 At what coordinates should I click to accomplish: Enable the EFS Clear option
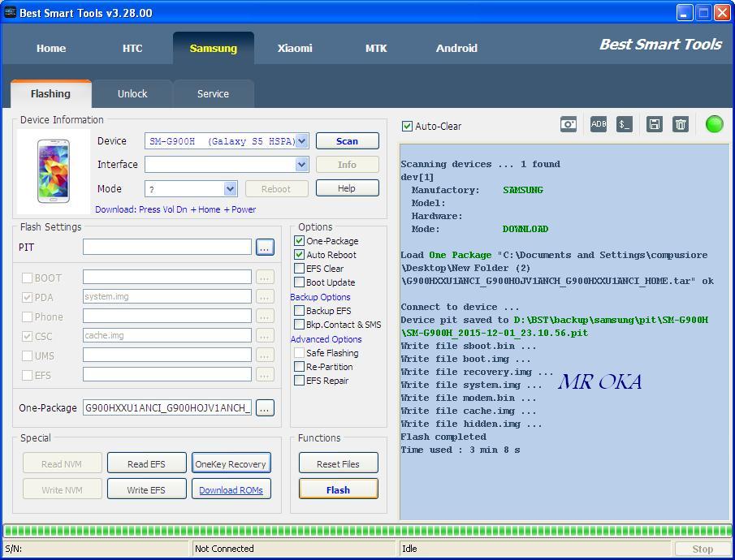[299, 269]
